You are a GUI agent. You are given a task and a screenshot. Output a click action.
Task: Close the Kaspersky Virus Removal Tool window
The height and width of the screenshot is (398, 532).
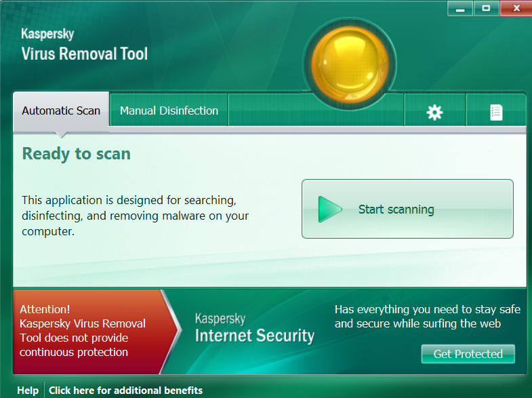(516, 8)
